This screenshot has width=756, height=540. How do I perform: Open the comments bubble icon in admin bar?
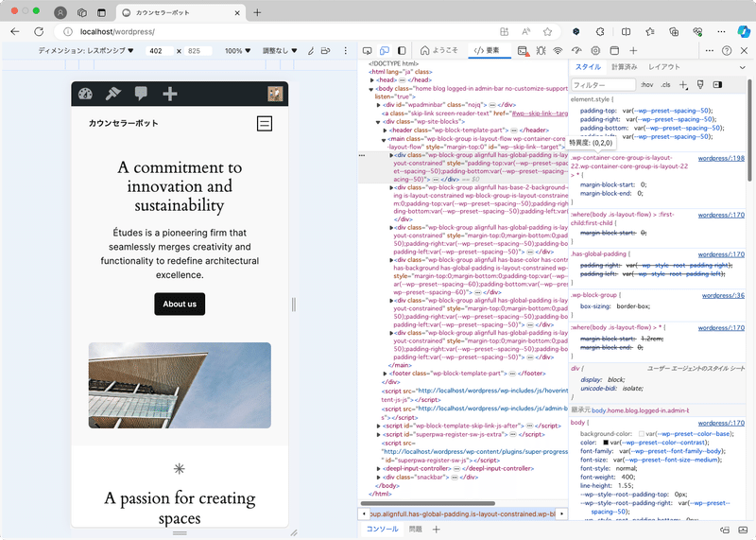click(x=141, y=94)
